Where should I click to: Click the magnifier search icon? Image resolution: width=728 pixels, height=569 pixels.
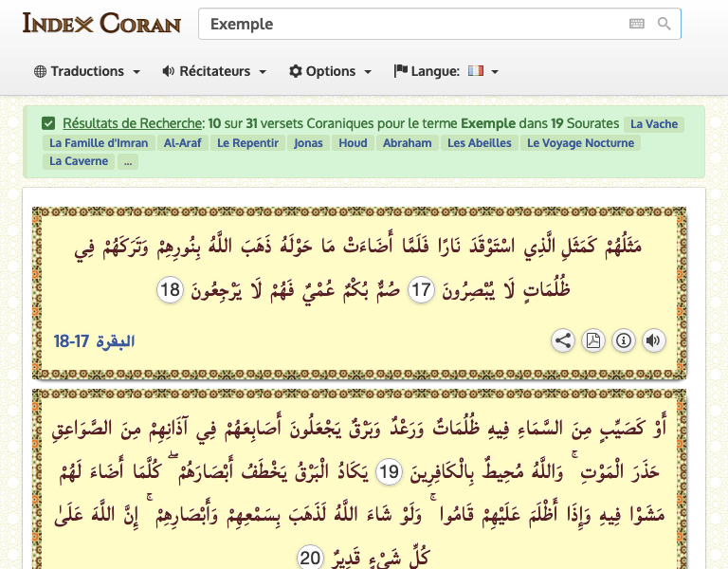[x=664, y=24]
